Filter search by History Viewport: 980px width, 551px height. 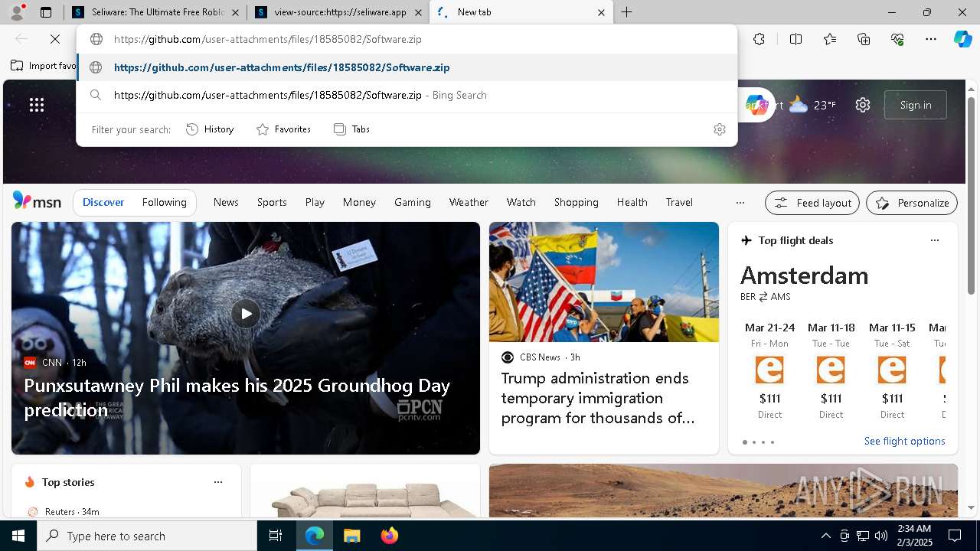tap(210, 129)
